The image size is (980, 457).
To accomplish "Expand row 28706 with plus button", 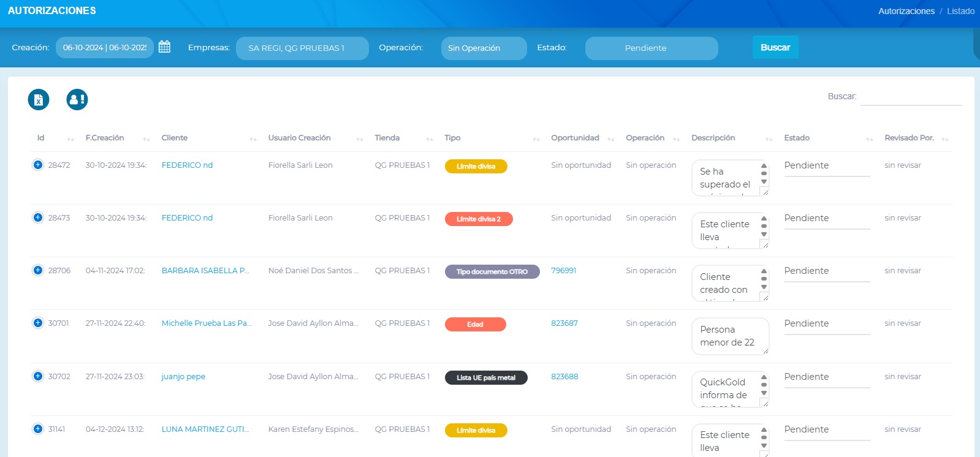I will [x=38, y=270].
